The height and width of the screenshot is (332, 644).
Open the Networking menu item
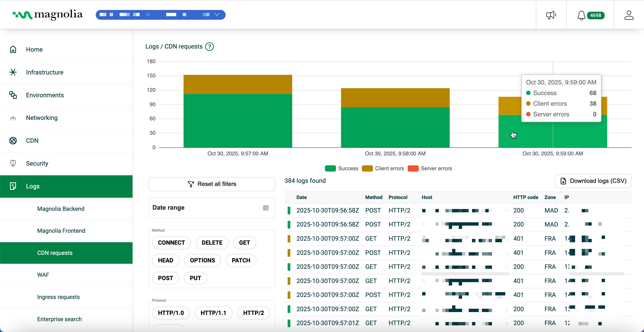pos(66,118)
